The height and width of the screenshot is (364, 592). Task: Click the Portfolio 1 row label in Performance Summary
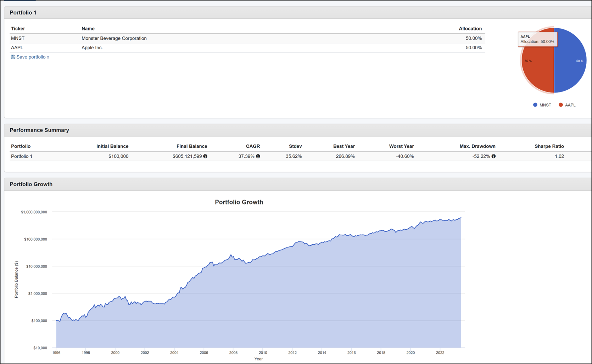[22, 156]
